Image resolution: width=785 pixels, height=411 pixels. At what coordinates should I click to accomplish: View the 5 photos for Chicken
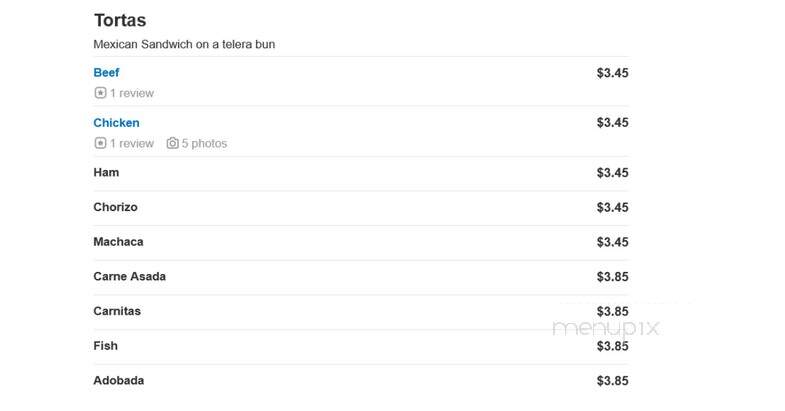[x=204, y=144]
